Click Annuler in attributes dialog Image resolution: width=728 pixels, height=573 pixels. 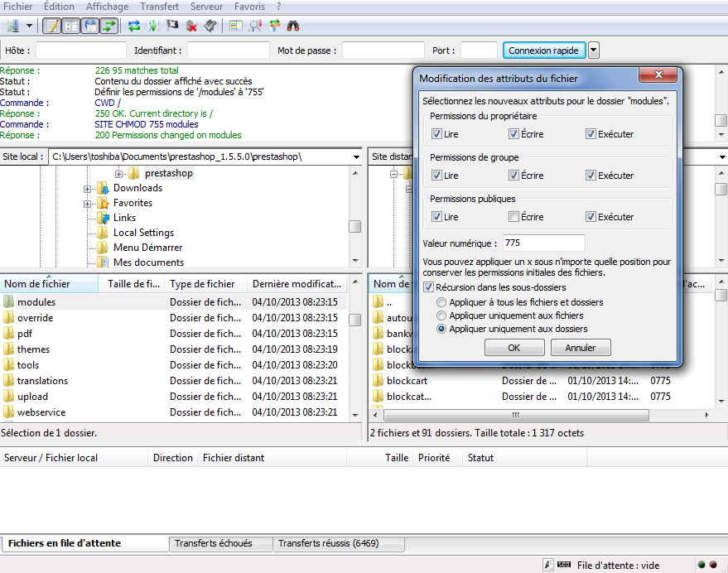pos(581,348)
